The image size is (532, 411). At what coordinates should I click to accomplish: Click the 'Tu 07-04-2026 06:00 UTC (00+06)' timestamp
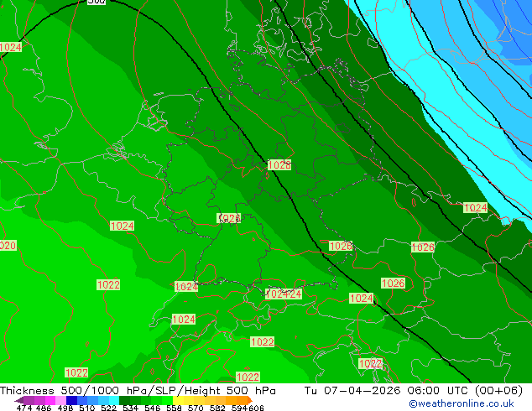click(x=413, y=391)
